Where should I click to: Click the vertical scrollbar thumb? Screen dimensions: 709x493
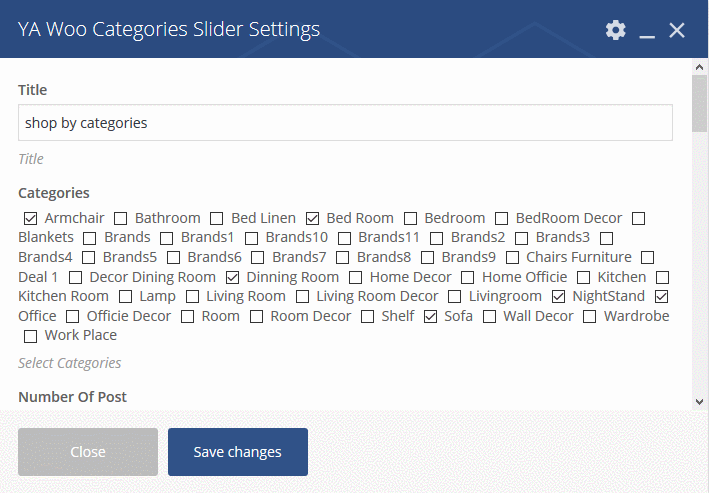pos(699,104)
